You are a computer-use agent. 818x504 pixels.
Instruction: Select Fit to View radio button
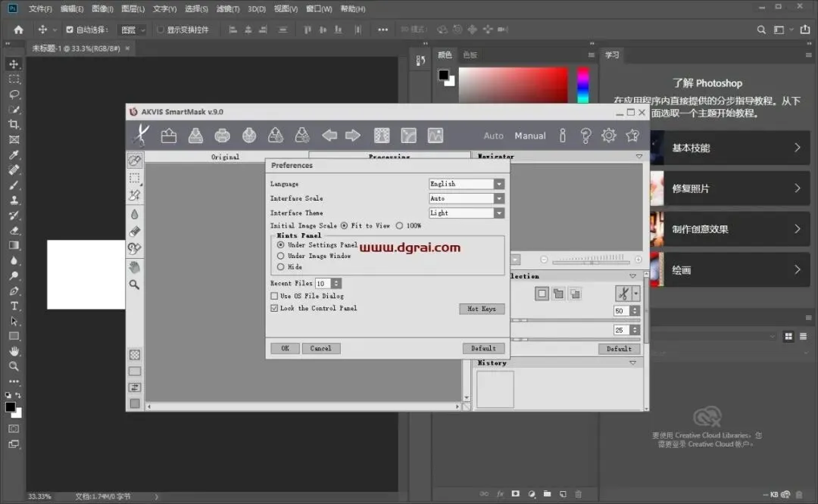345,226
